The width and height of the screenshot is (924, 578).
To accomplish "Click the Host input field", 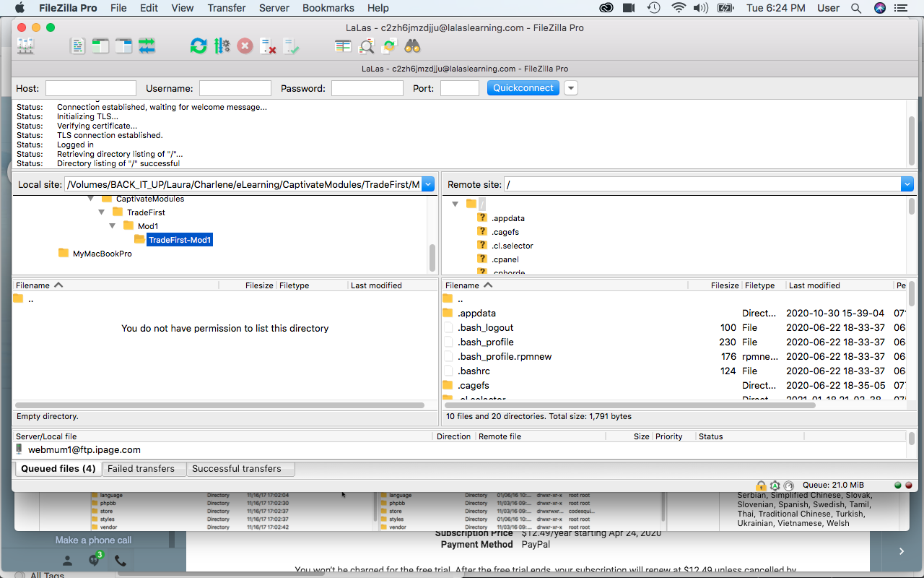I will [91, 88].
